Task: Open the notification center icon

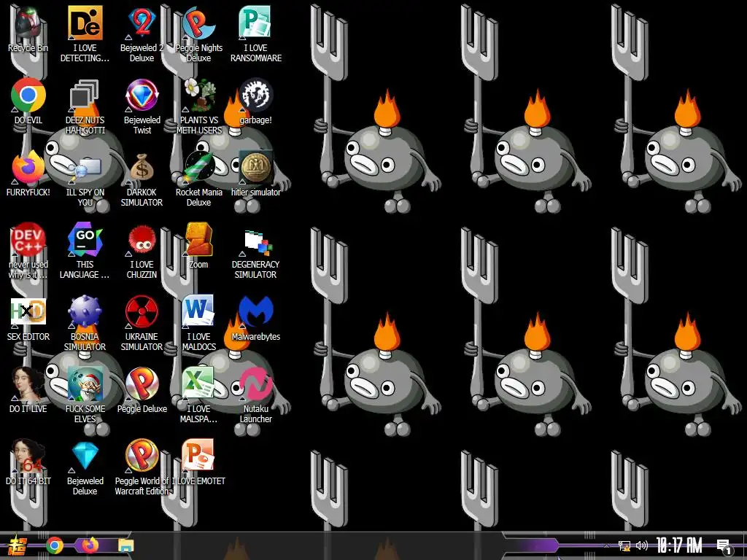Action: (x=724, y=547)
